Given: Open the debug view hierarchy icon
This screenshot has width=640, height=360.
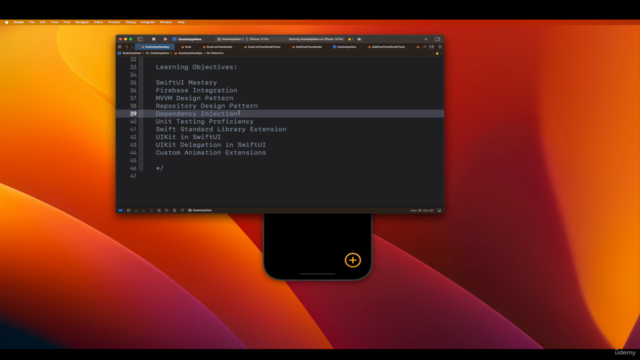Looking at the screenshot, I should point(159,210).
